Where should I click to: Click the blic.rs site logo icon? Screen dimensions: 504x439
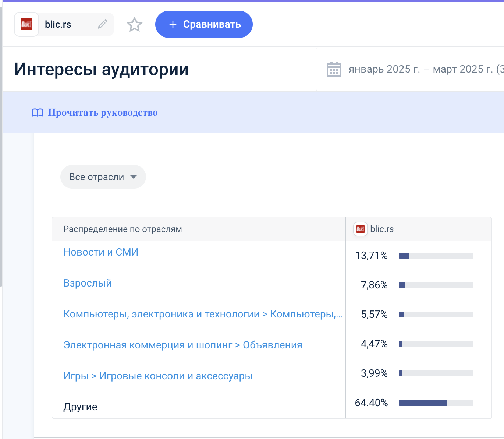26,24
